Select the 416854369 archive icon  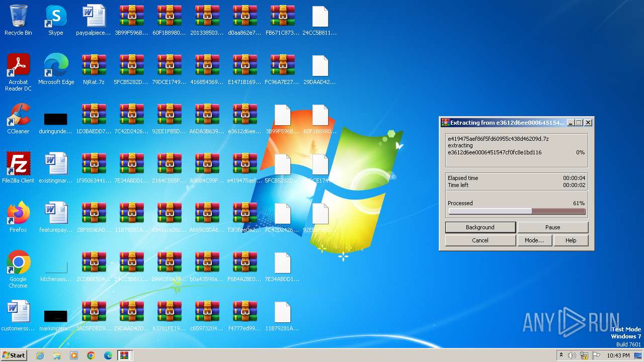tap(207, 66)
